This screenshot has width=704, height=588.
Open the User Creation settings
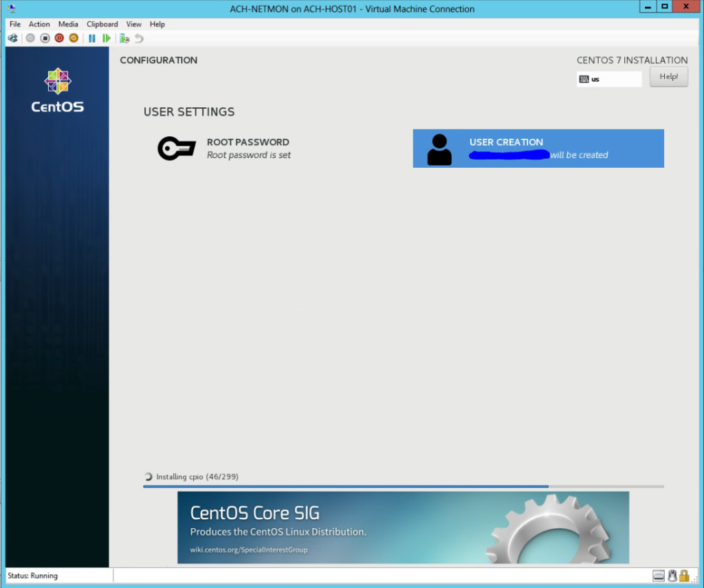pos(538,149)
